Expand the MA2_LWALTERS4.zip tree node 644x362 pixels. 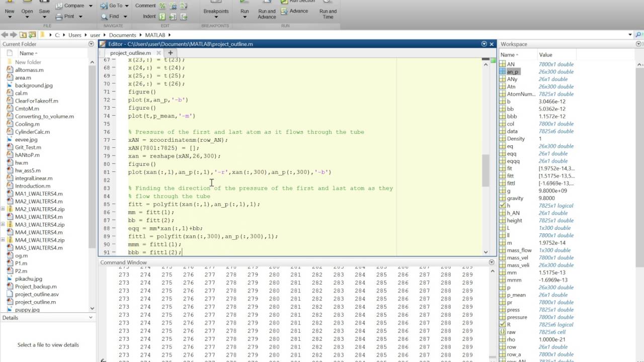pyautogui.click(x=3, y=209)
